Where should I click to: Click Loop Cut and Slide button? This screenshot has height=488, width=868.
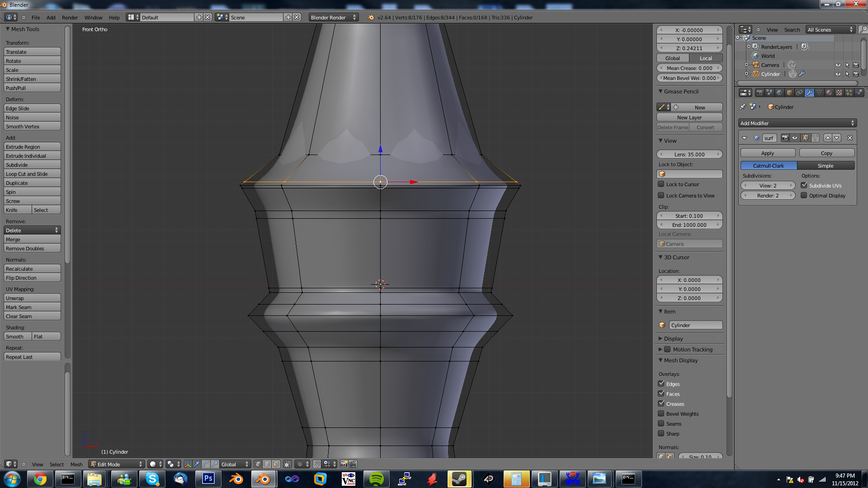[x=32, y=174]
